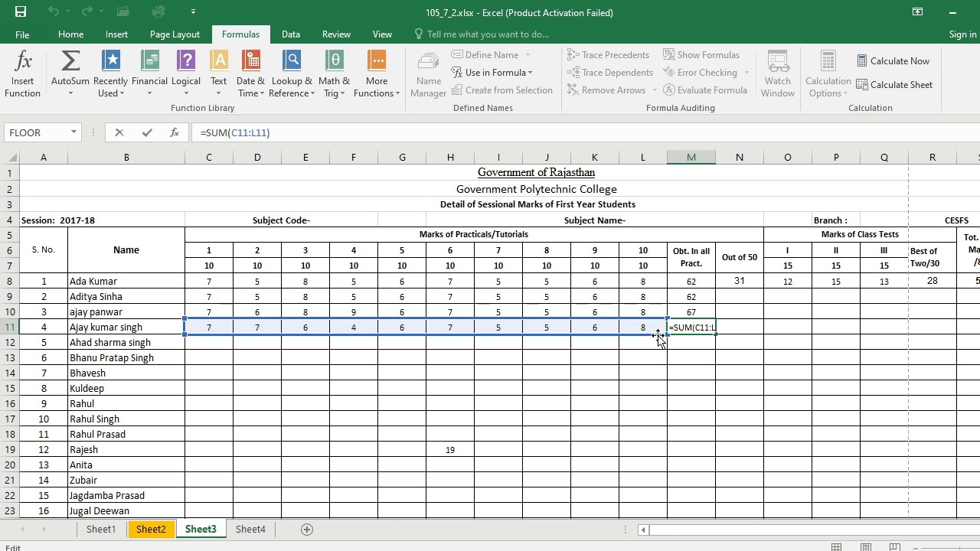Switch to the Insert tab

click(x=116, y=34)
